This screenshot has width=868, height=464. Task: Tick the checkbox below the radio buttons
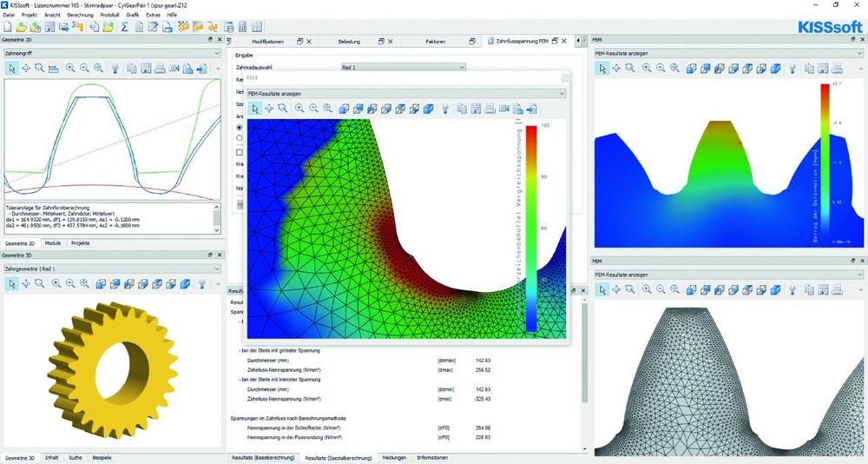pyautogui.click(x=240, y=152)
